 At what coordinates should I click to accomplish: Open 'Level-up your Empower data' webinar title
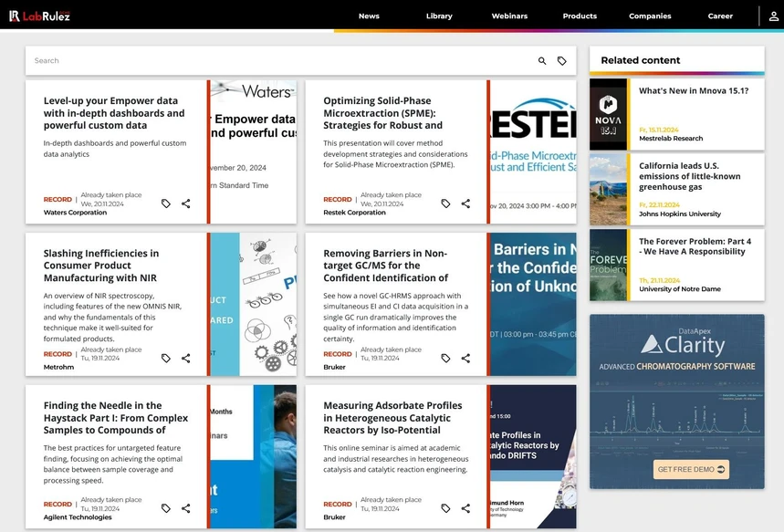(114, 113)
